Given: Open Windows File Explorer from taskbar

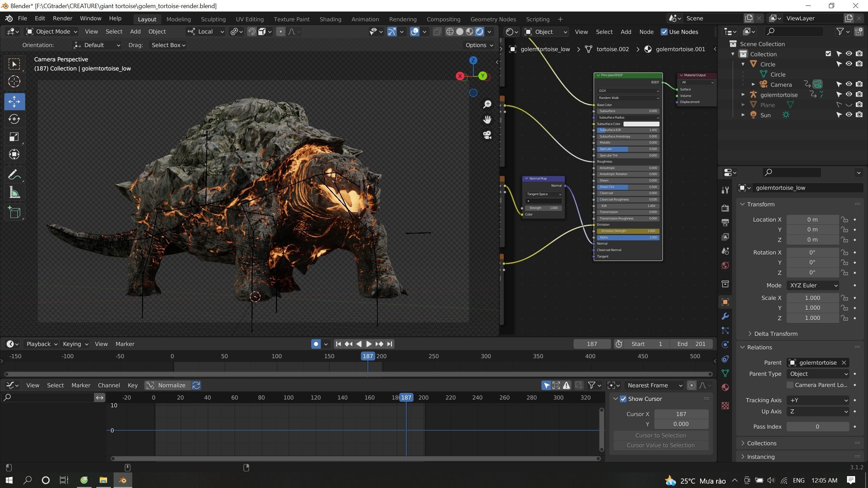Looking at the screenshot, I should (x=103, y=480).
